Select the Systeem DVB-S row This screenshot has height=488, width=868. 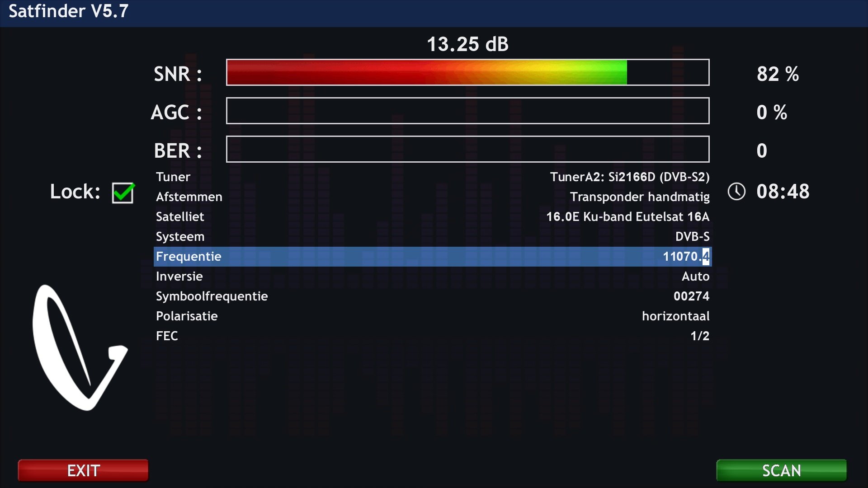(x=432, y=236)
